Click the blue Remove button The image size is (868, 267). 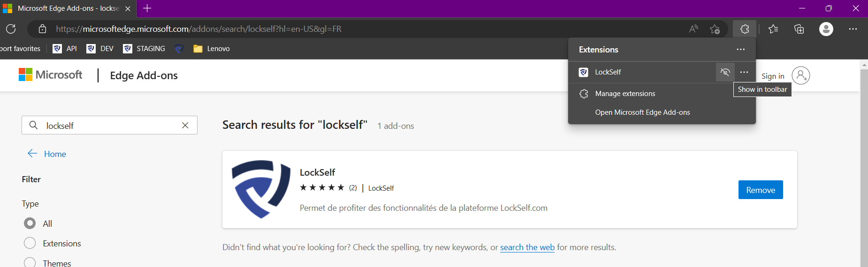click(x=760, y=190)
